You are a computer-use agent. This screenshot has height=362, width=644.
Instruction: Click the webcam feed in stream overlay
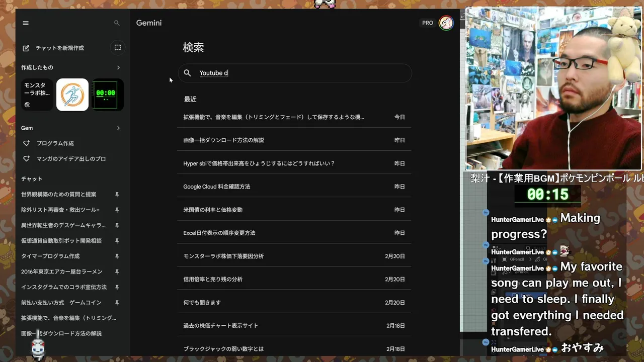pos(553,88)
